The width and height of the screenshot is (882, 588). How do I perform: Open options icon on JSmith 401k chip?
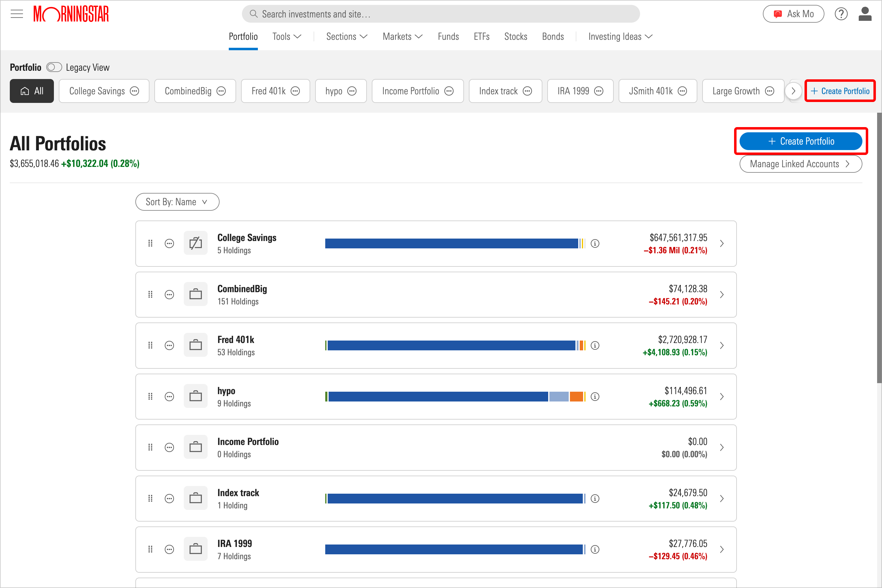[x=683, y=91]
